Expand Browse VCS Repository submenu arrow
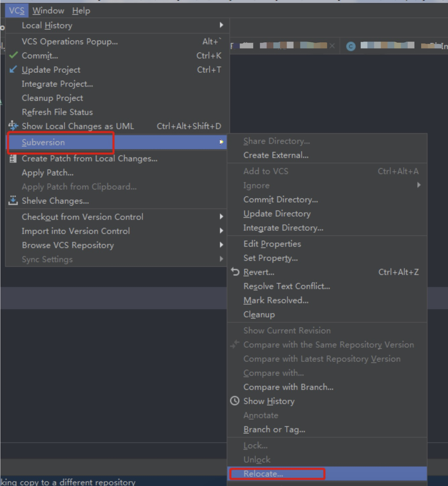Viewport: 448px width, 486px height. click(221, 245)
